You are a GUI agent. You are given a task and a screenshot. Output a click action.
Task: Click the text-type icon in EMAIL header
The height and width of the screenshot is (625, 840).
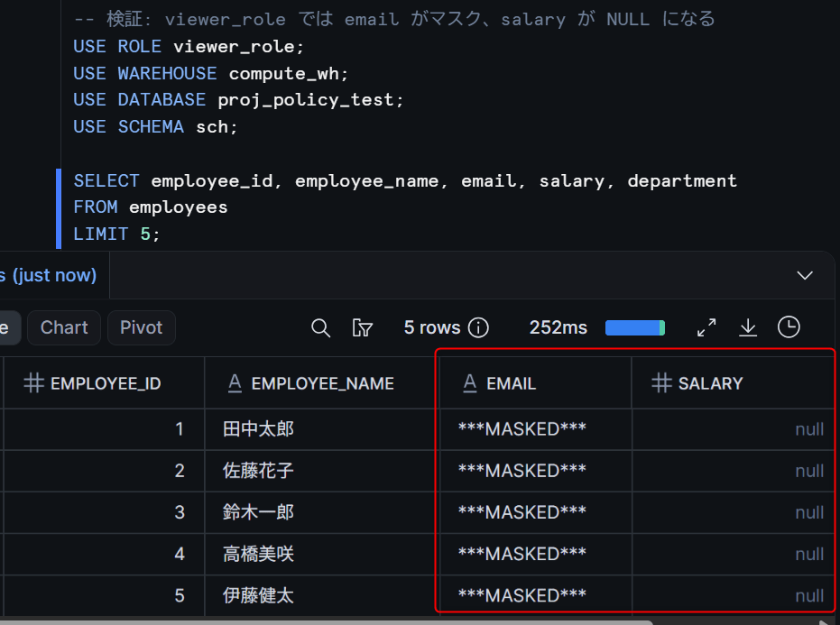[x=470, y=383]
